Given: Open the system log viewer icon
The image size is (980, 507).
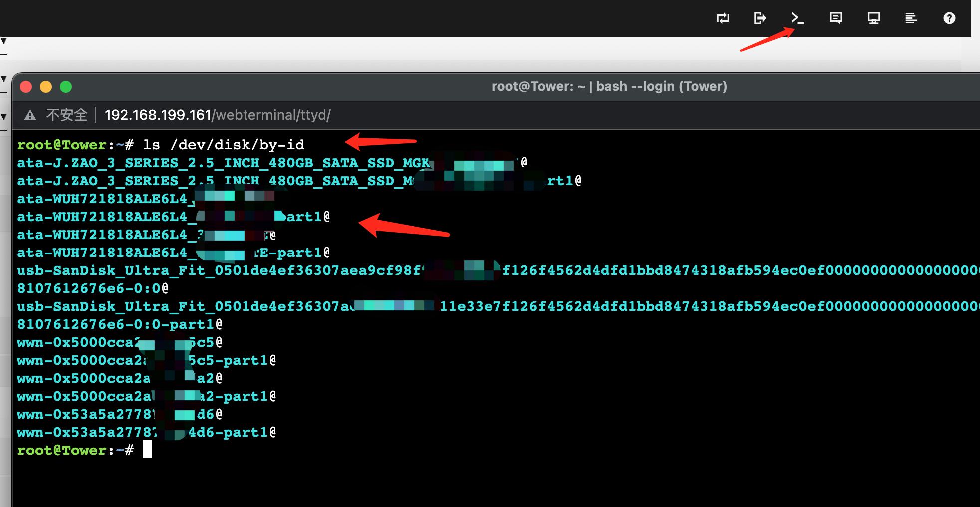Looking at the screenshot, I should (x=911, y=18).
